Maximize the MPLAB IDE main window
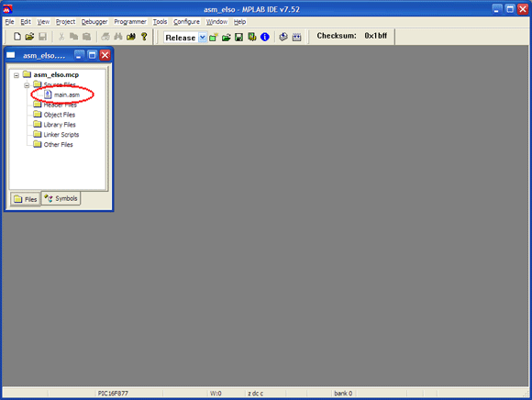Screen dimensions: 532x400 [510, 9]
